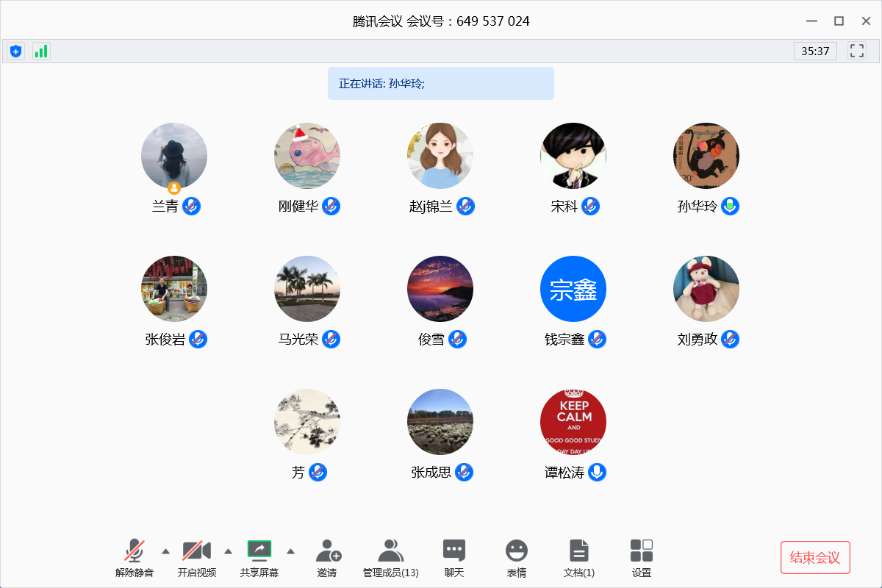
Task: Click the red end meeting button
Action: pos(815,557)
